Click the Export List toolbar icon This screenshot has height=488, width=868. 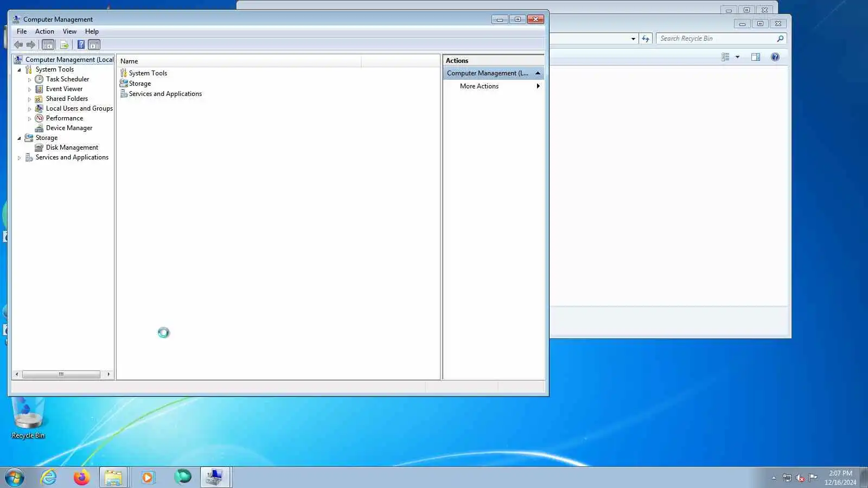(x=64, y=44)
